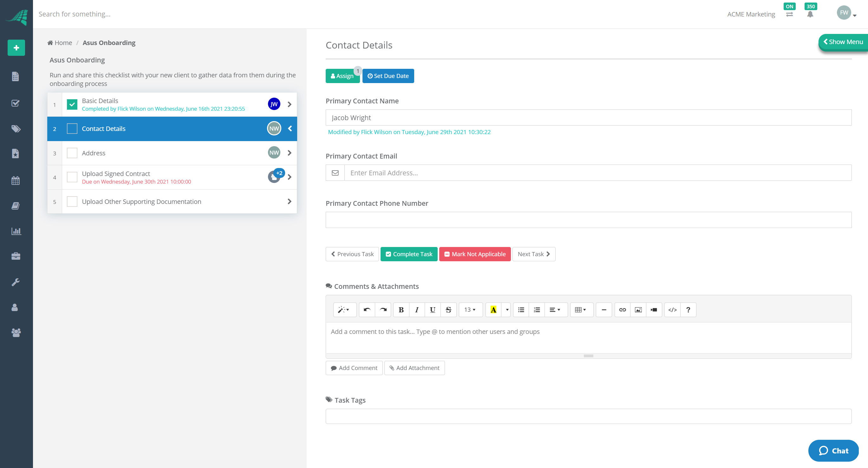
Task: Collapse the Contact Details task panel
Action: click(x=290, y=128)
